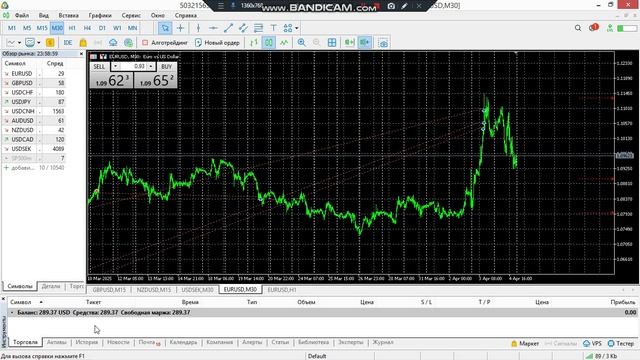The image size is (640, 360).
Task: Decrease the one-click trade volume arrow
Action: 116,66
